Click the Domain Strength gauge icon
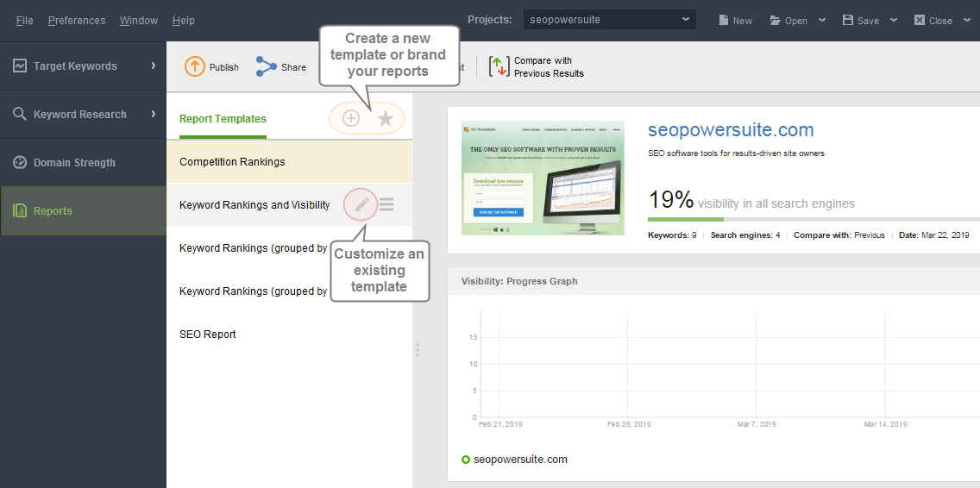Image resolution: width=980 pixels, height=488 pixels. pos(20,162)
